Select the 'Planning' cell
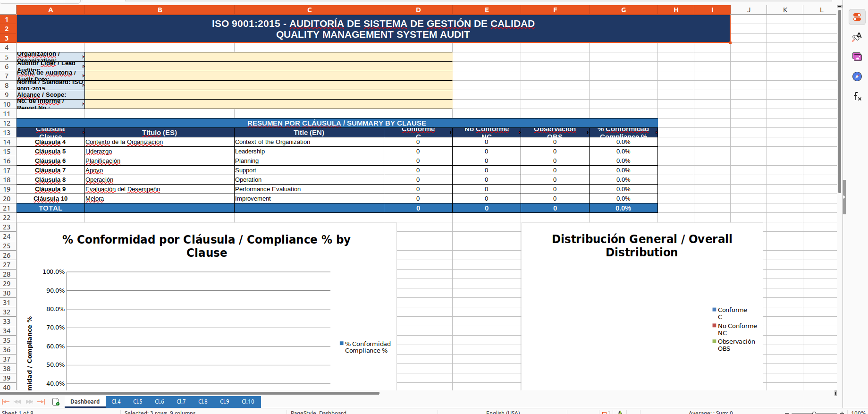Screen dimensions: 868x414 click(309, 161)
